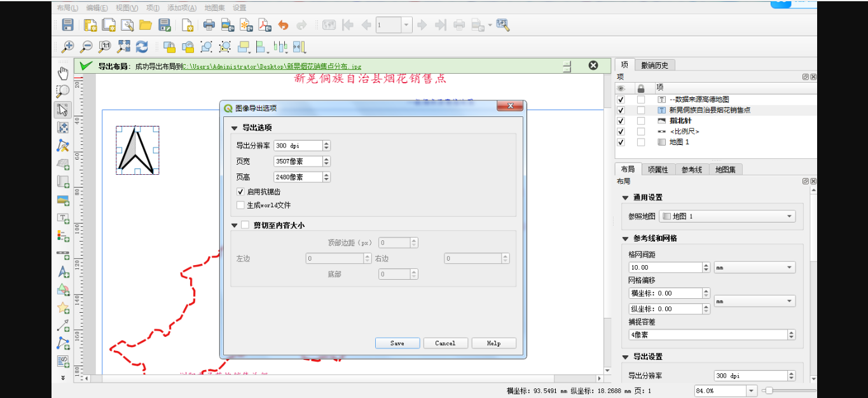This screenshot has width=868, height=398.
Task: Select the Move Item Content tool
Action: point(63,127)
